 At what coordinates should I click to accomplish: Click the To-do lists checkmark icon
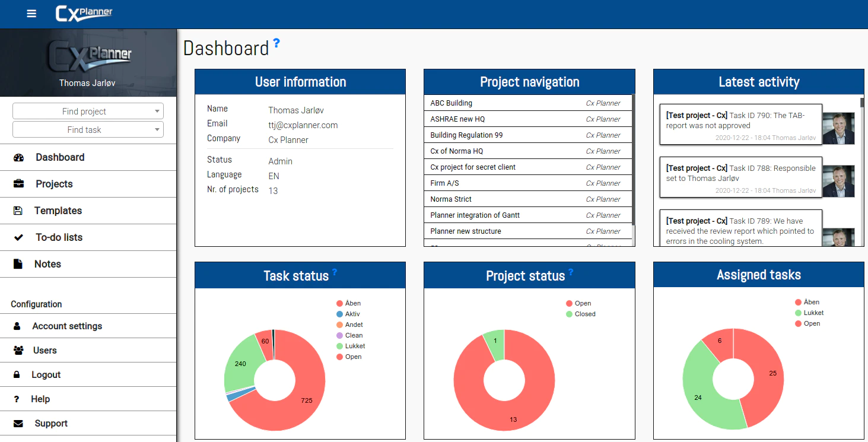18,237
